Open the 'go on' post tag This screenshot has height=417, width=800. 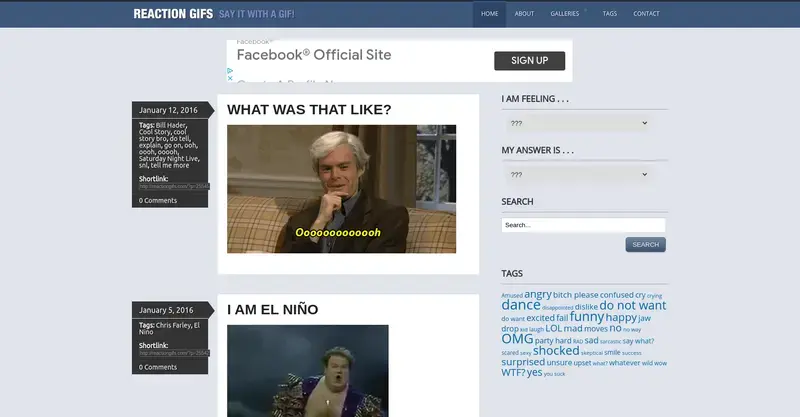pos(173,145)
